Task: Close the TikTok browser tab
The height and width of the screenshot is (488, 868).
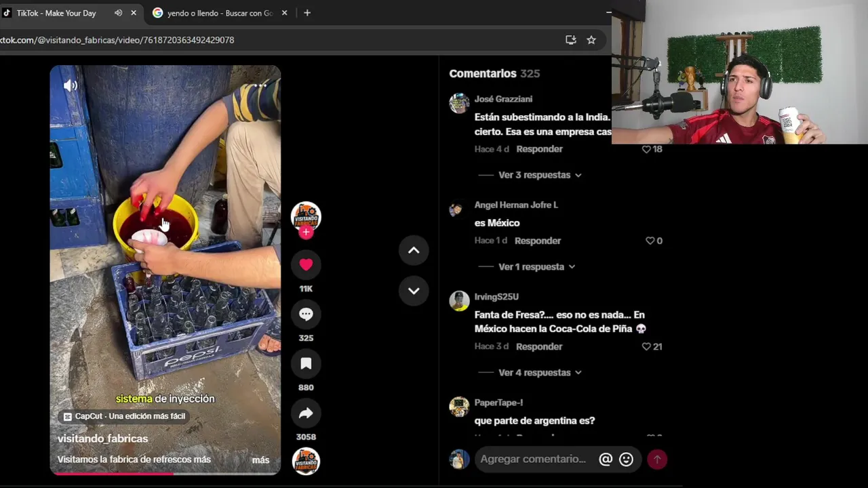Action: point(134,13)
